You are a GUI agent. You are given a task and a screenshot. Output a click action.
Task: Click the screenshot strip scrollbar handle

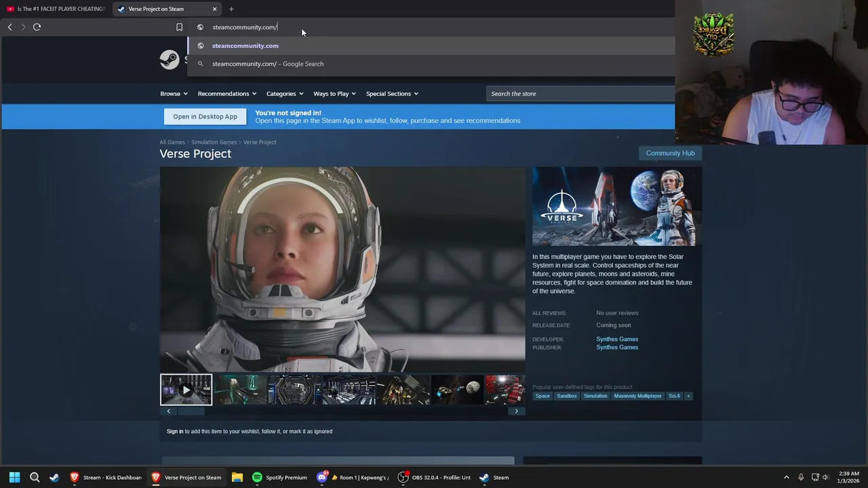click(x=191, y=411)
